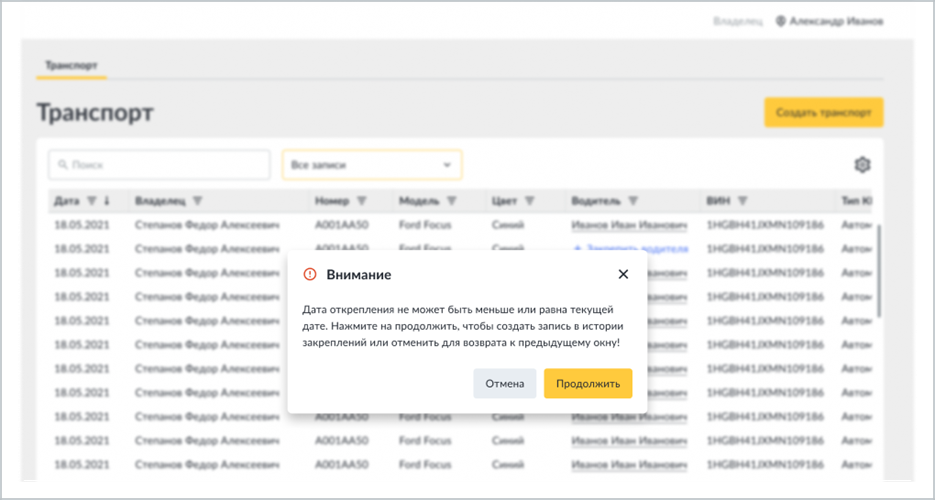935x500 pixels.
Task: Click the table's vertical scrollbar
Action: tap(880, 271)
